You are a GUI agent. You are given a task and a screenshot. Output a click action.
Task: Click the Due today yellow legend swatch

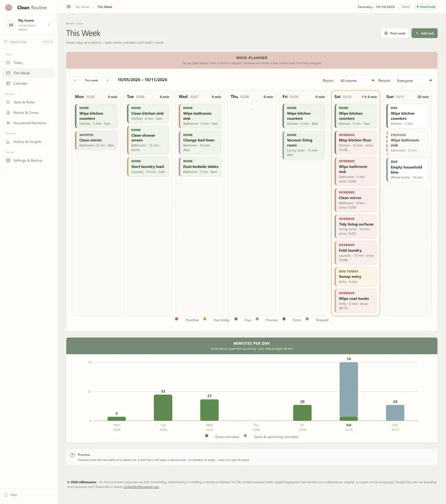[205, 319]
